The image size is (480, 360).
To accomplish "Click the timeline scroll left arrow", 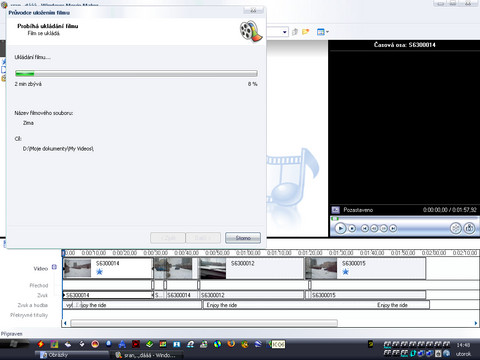I will [x=65, y=323].
